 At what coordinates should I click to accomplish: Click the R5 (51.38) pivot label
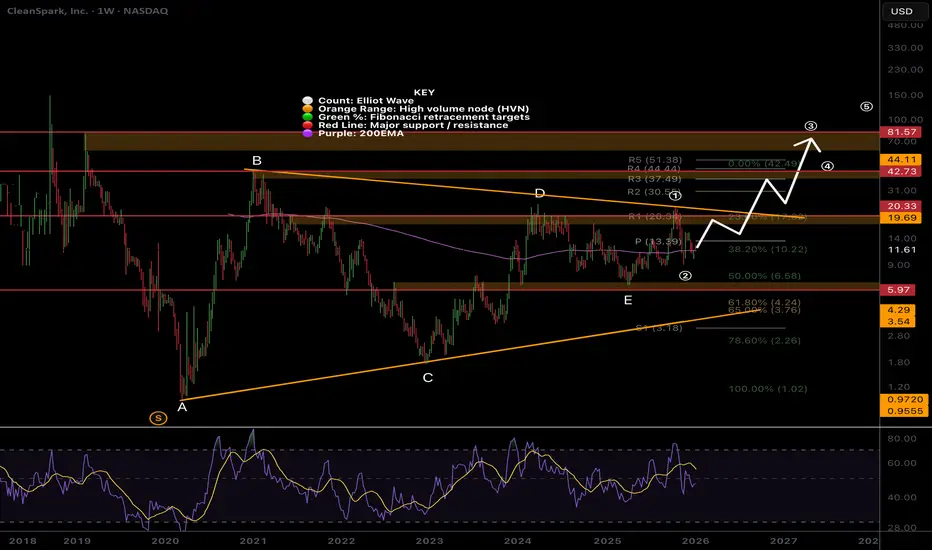[x=655, y=160]
